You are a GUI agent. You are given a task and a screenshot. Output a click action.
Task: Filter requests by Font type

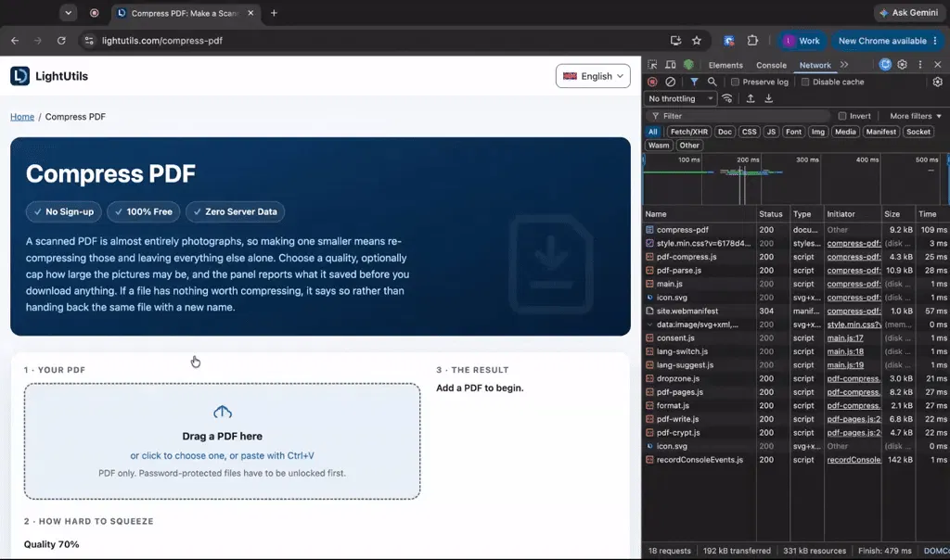[x=793, y=132]
